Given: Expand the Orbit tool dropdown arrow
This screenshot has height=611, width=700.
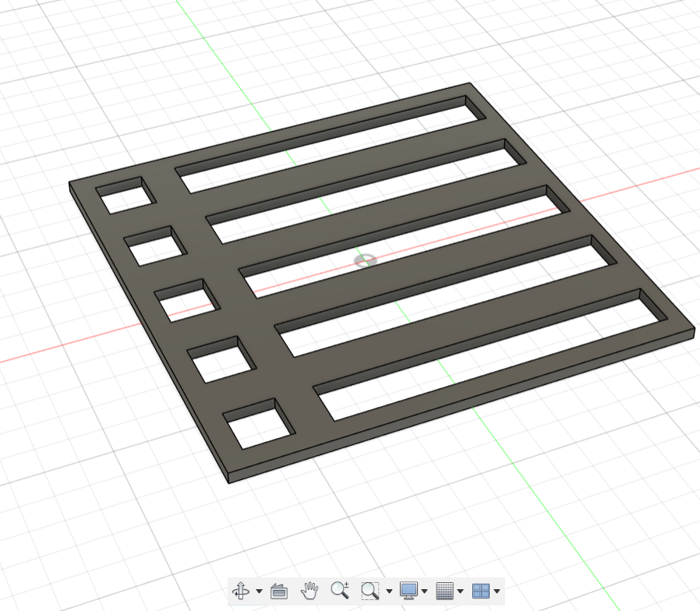Looking at the screenshot, I should tap(258, 591).
